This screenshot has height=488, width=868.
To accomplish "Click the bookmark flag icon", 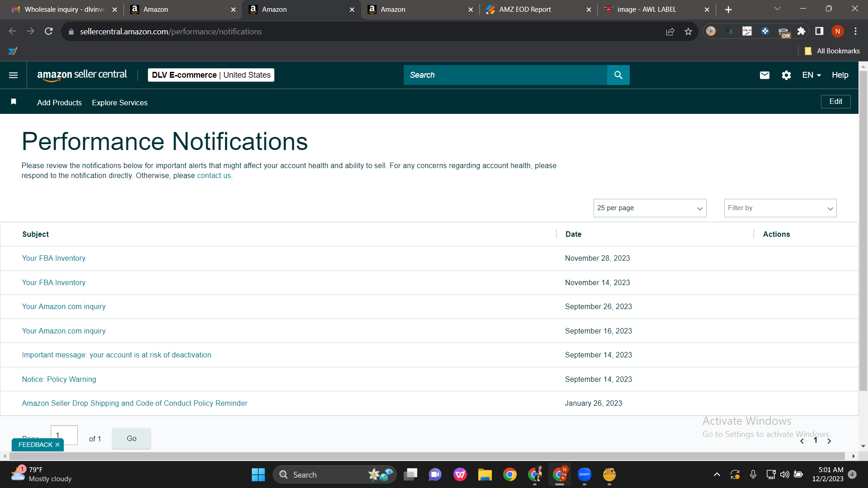I will click(14, 102).
